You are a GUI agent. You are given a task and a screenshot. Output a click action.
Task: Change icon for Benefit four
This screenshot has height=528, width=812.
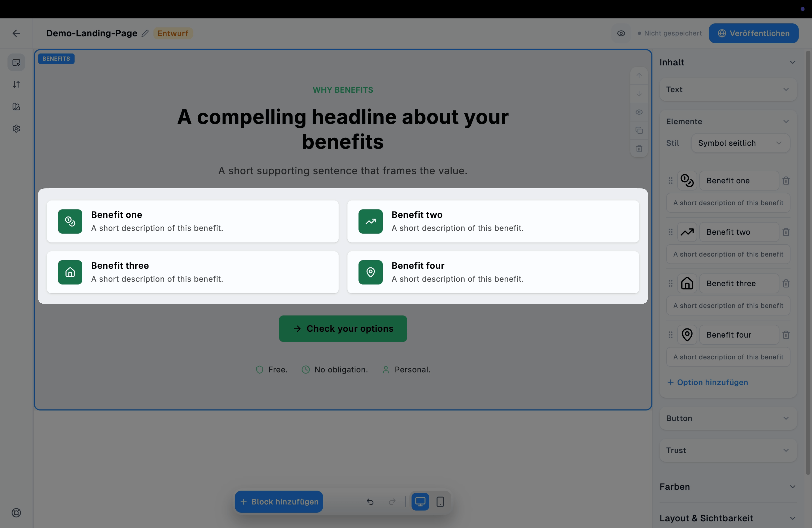tap(687, 335)
